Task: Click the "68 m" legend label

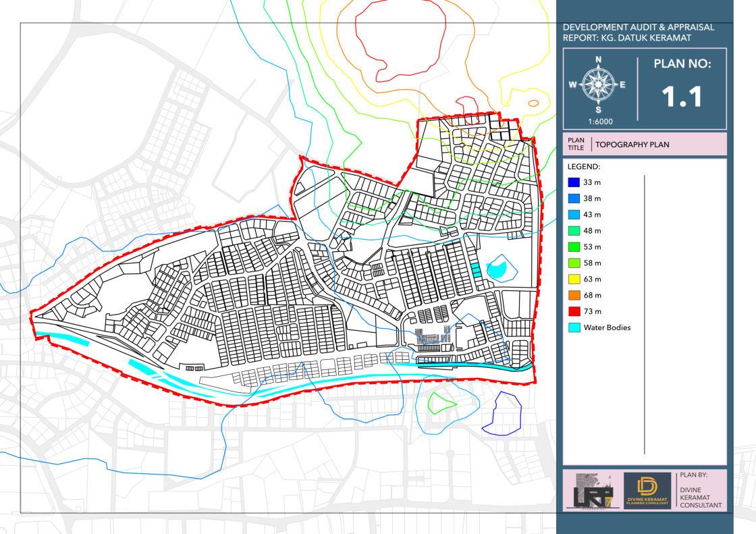Action: click(x=592, y=295)
